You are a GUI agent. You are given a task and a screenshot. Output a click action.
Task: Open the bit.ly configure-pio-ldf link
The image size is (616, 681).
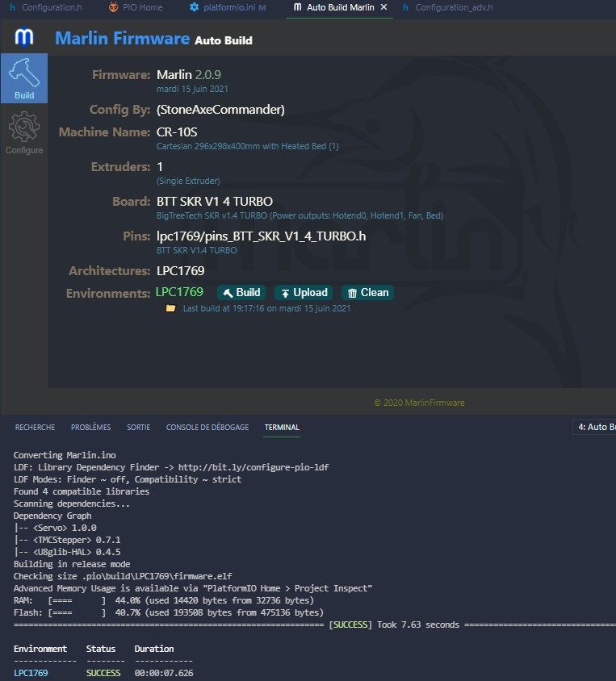click(x=254, y=467)
